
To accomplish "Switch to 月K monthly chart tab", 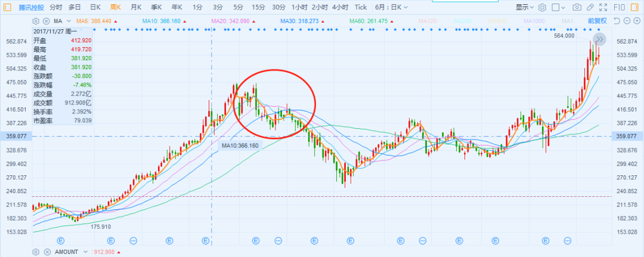I will pos(136,7).
